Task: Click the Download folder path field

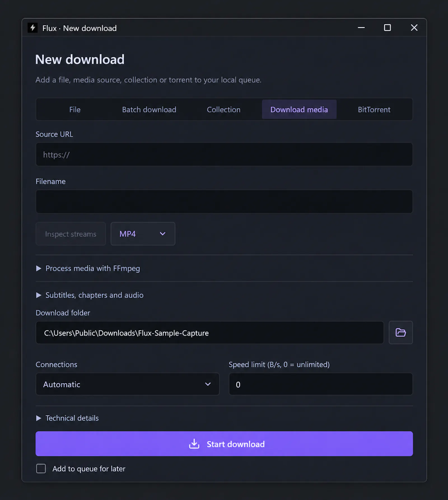Action: coord(210,333)
